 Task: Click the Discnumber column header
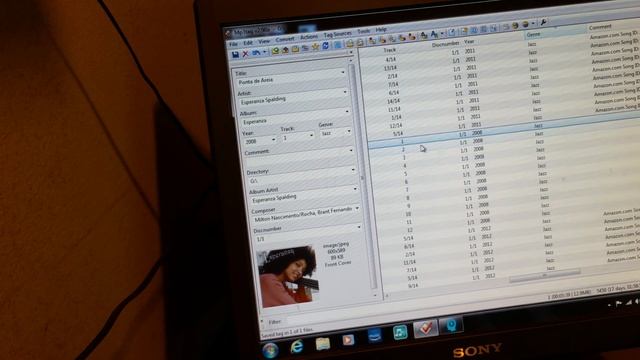click(446, 44)
